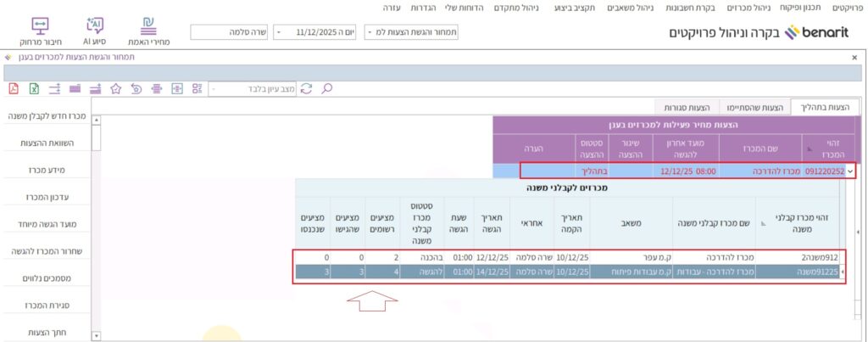The image size is (868, 342).
Task: Open the חיבור מרחוק remote connection tool
Action: [40, 31]
